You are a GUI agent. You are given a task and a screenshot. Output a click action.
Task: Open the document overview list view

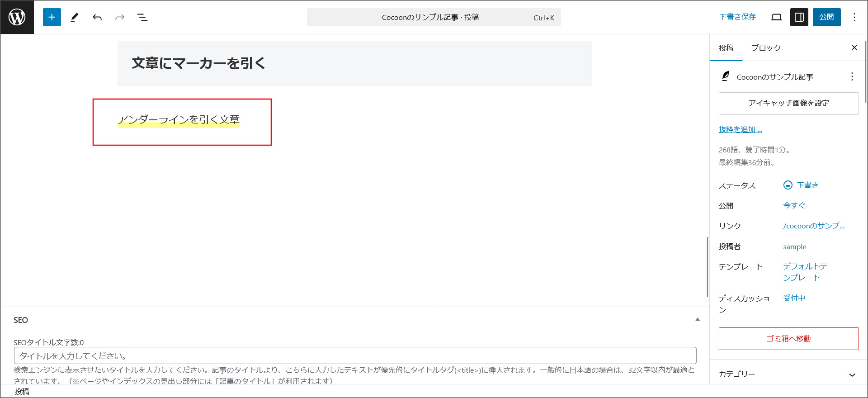tap(142, 17)
